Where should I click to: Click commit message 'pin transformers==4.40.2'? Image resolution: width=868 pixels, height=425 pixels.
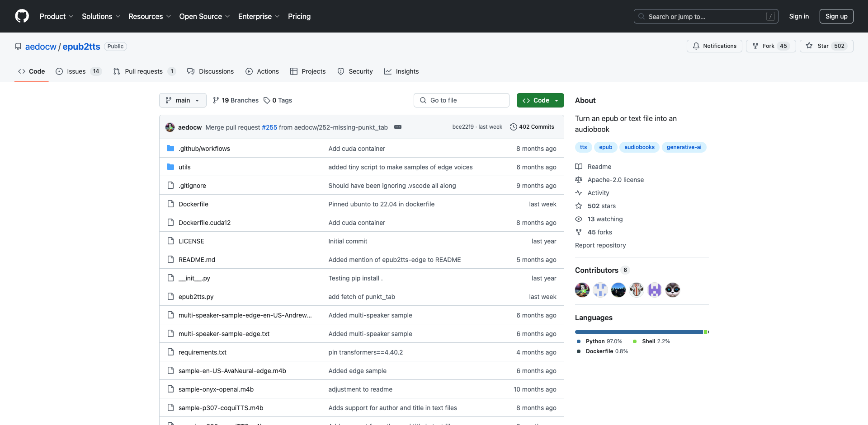[365, 352]
